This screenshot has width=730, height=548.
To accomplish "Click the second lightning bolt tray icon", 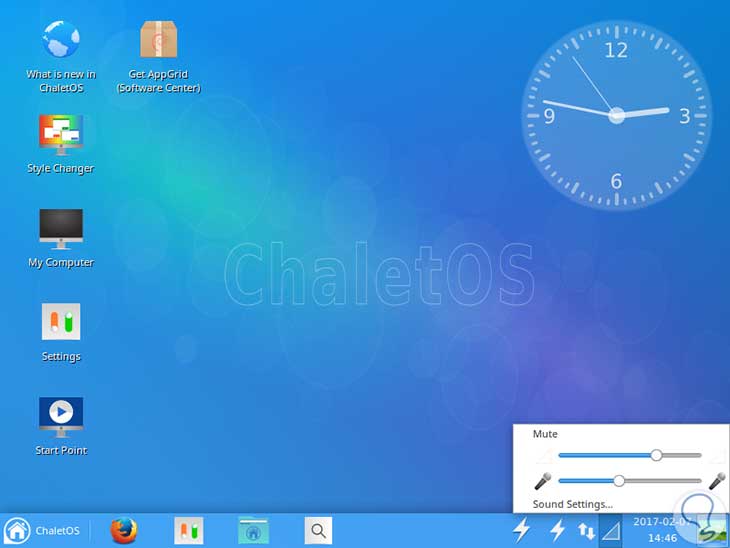I will tap(557, 530).
